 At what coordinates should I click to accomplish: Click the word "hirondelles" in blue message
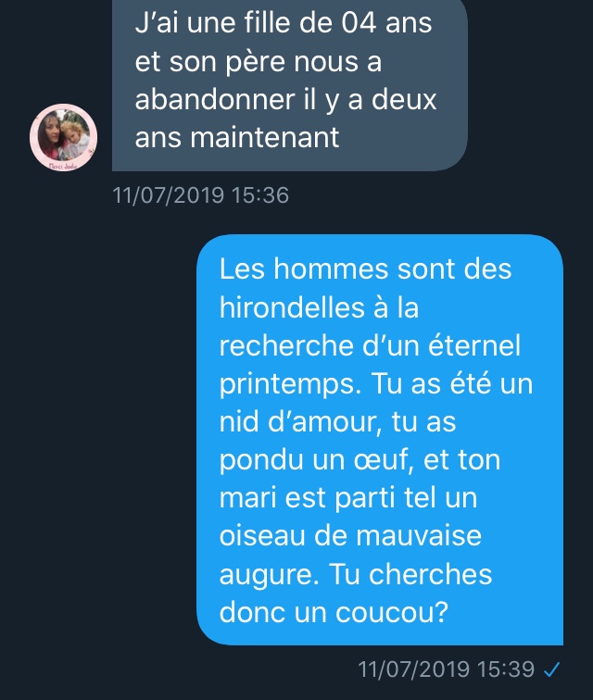(x=292, y=307)
